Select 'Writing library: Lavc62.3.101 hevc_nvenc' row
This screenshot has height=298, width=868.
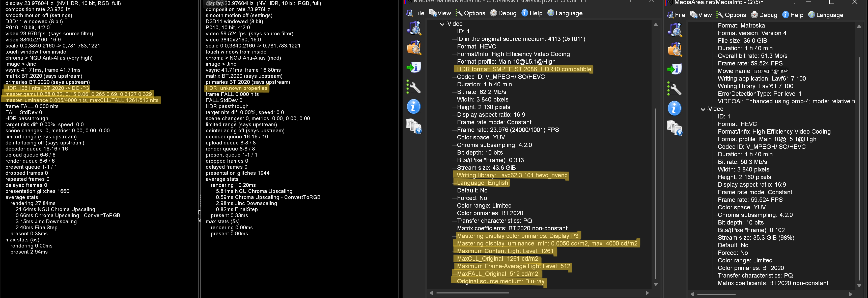512,175
